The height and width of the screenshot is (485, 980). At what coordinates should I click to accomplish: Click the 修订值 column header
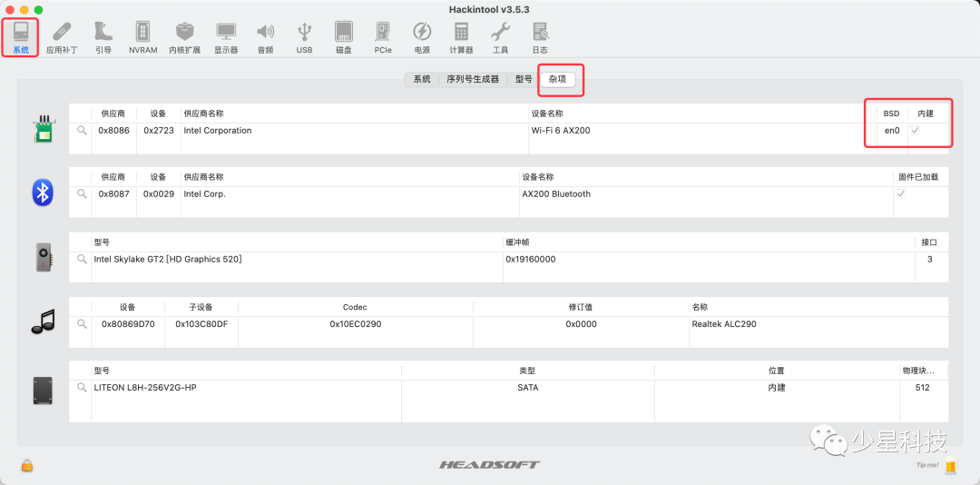581,307
